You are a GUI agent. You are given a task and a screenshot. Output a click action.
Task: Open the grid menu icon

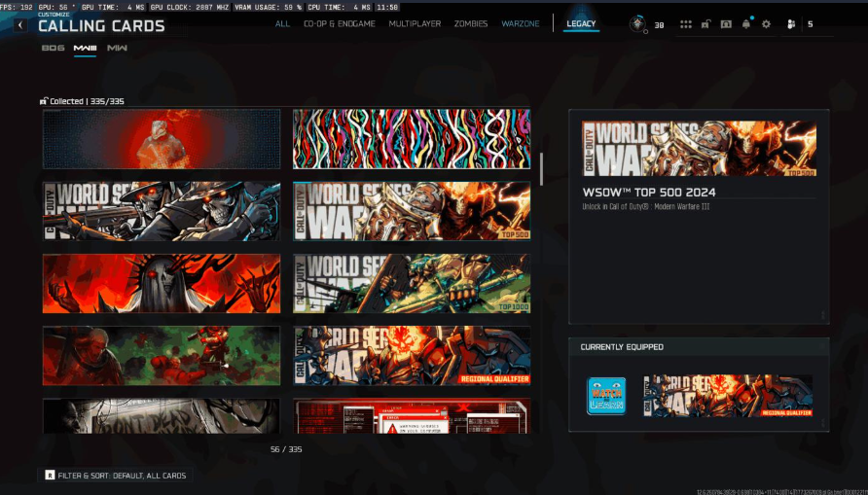coord(686,24)
